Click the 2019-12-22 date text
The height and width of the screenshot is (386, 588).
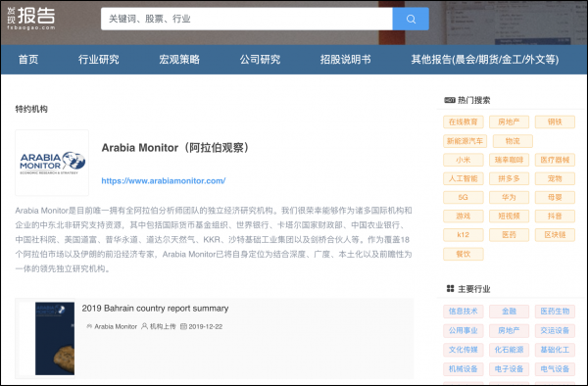(x=206, y=326)
